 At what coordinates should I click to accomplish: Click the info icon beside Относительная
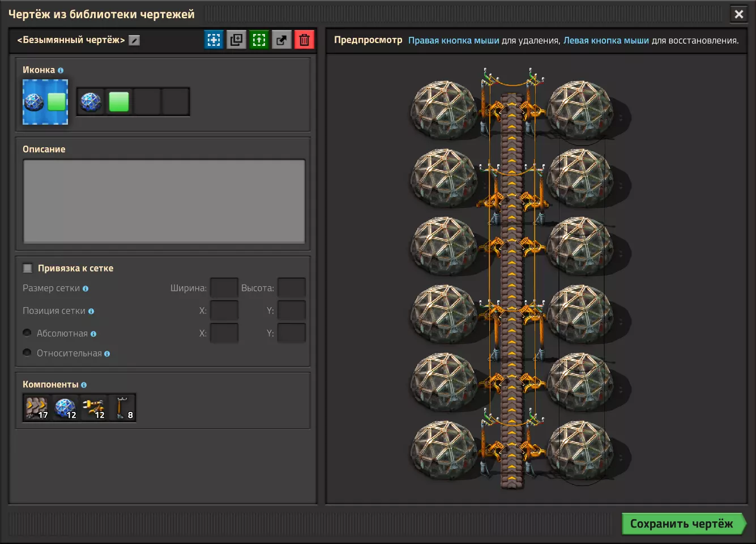pos(107,354)
